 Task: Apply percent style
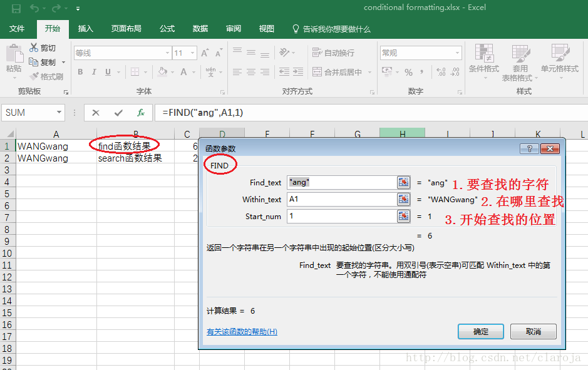click(409, 73)
